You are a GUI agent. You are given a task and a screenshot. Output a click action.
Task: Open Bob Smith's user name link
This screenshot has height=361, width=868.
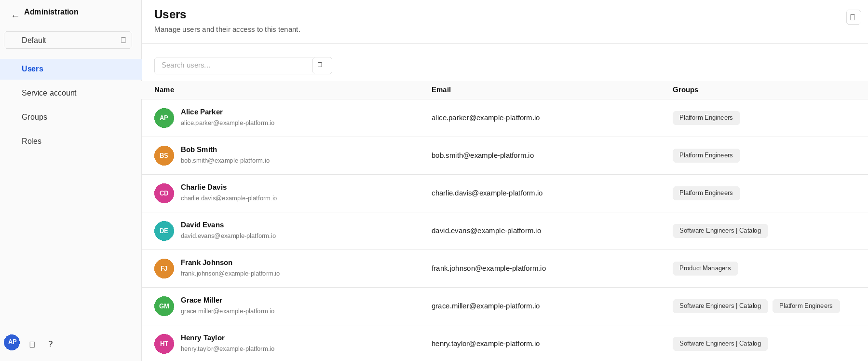[199, 150]
